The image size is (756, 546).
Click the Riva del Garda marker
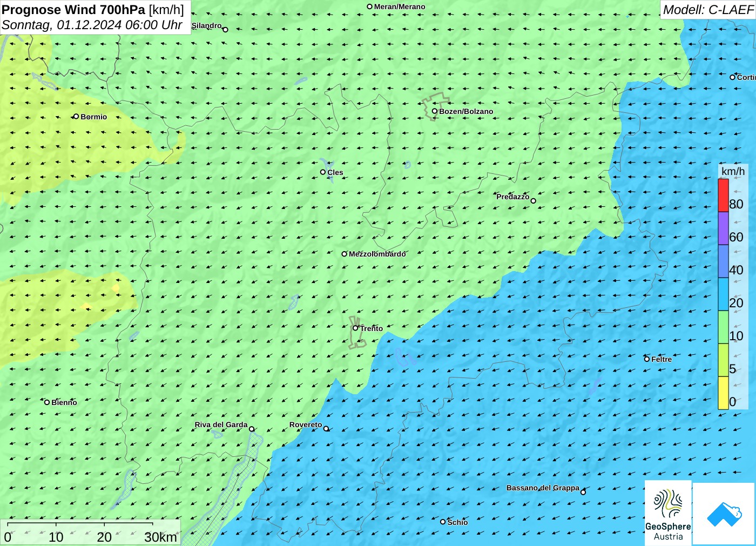(x=251, y=429)
